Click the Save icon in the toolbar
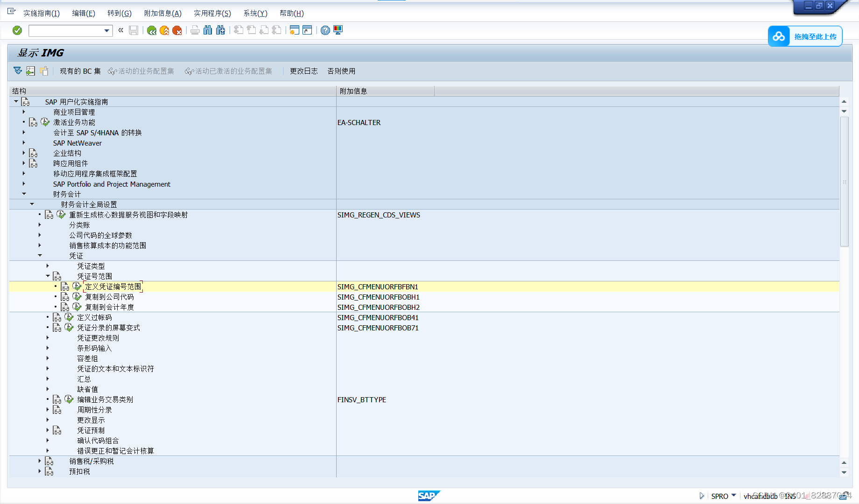 coord(133,30)
